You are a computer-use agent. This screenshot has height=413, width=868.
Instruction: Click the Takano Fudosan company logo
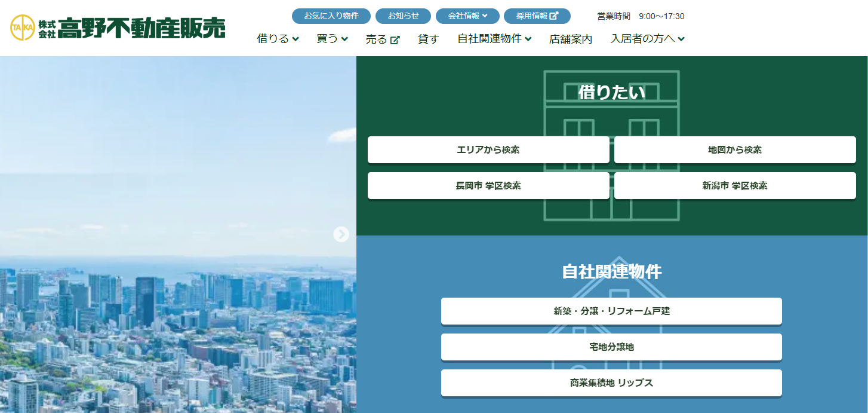click(118, 27)
